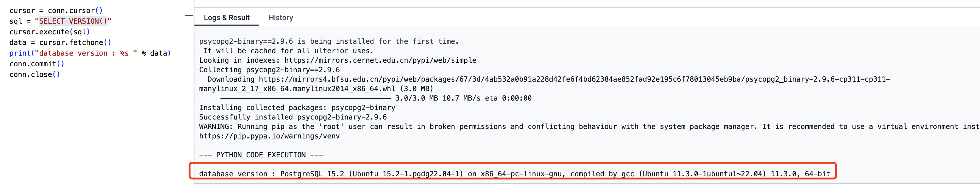Image resolution: width=980 pixels, height=184 pixels.
Task: Click the conn.close() line
Action: click(35, 74)
